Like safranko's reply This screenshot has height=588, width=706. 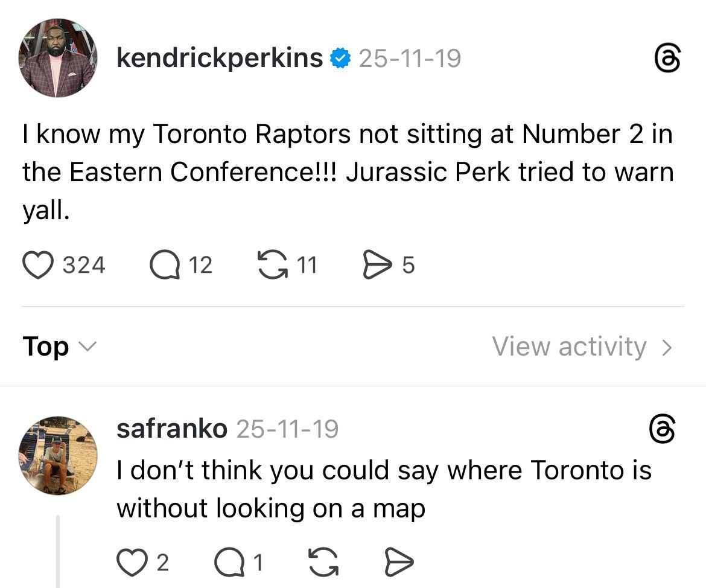tap(129, 563)
